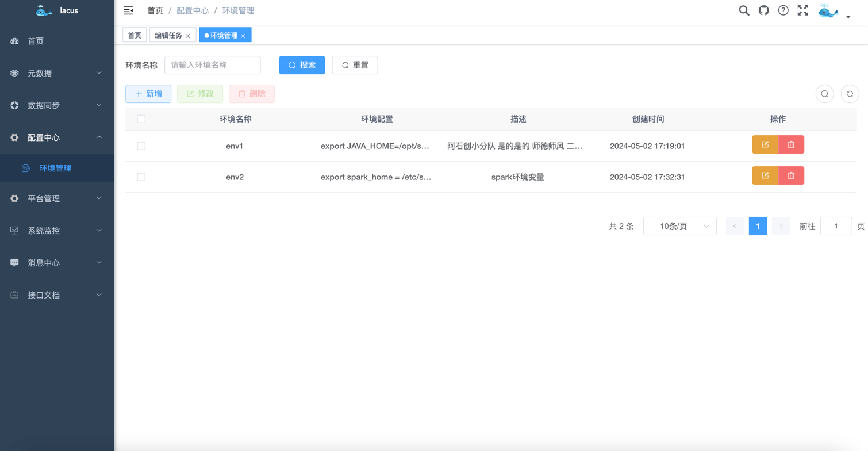Open 配置中心 in the breadcrumb
Screen dimensions: 868x451
click(193, 10)
